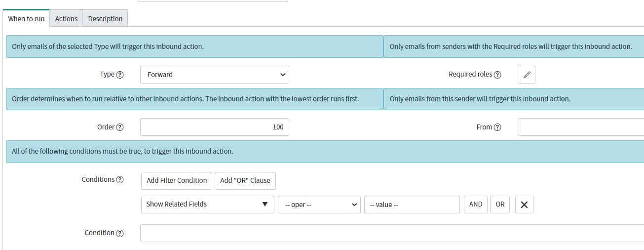Show help for Required roles field
This screenshot has width=644, height=250.
pos(497,75)
